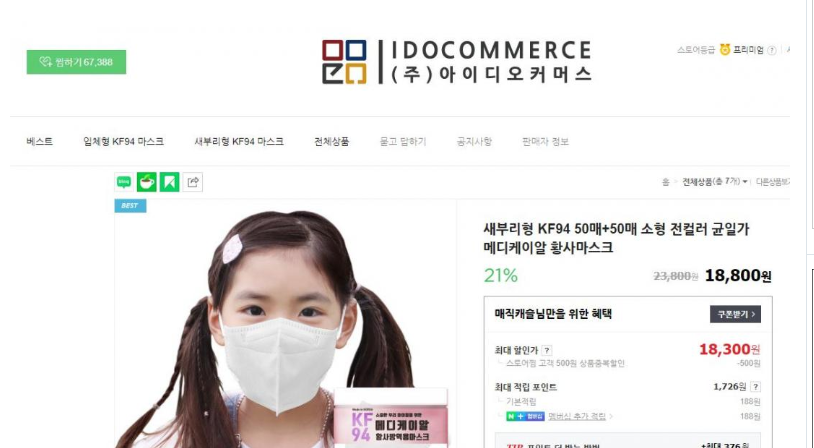
Task: Open the share link arrow icon
Action: coord(193,182)
